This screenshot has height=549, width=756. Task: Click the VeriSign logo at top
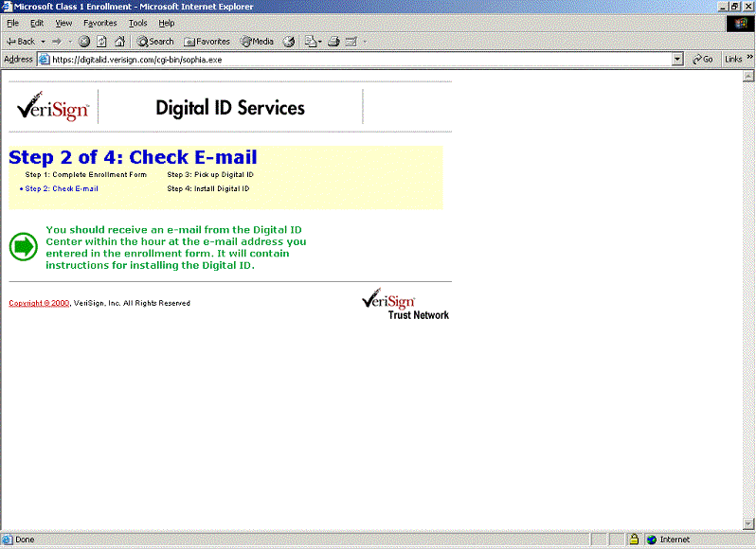53,106
